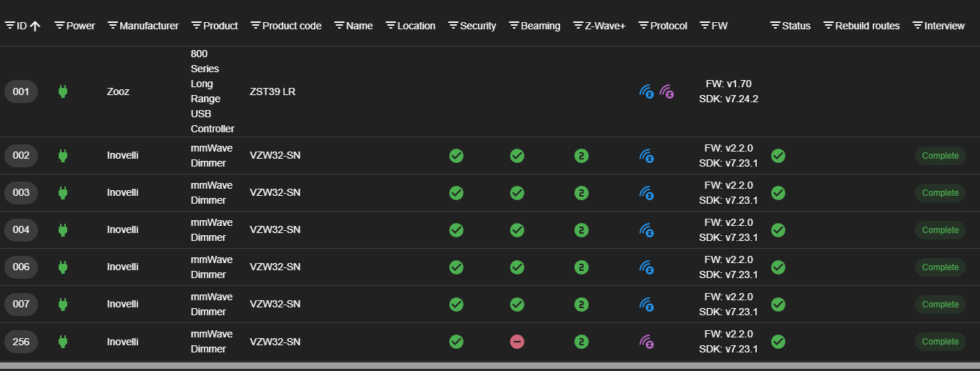Open the Power column filter icon
The width and height of the screenshot is (980, 371).
(59, 26)
